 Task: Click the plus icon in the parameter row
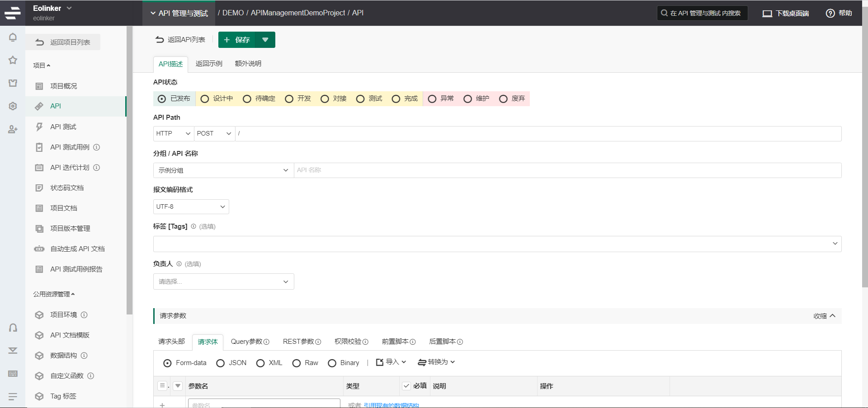coord(162,405)
